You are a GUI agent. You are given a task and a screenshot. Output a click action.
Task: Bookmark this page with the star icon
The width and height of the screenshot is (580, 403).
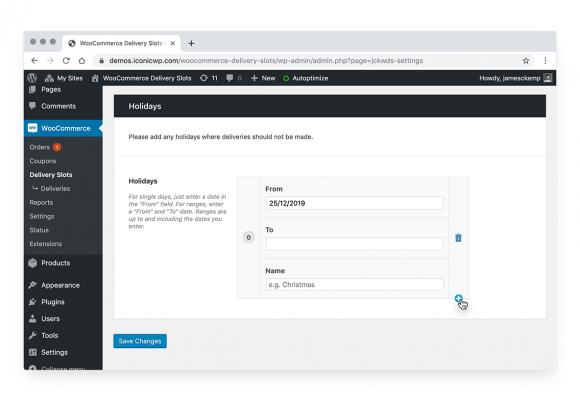coord(526,61)
